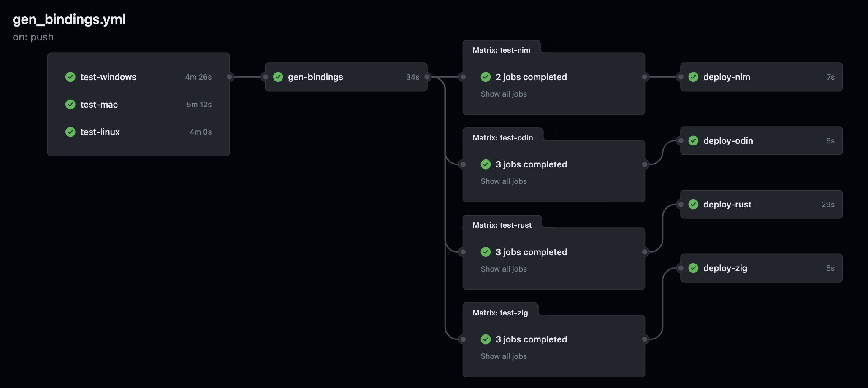The width and height of the screenshot is (868, 388).
Task: Click the green status icon for test-linux
Action: [x=71, y=132]
